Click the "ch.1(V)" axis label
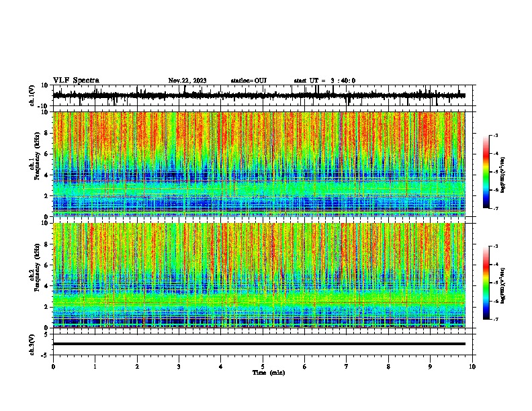The width and height of the screenshot is (532, 411). coord(32,95)
